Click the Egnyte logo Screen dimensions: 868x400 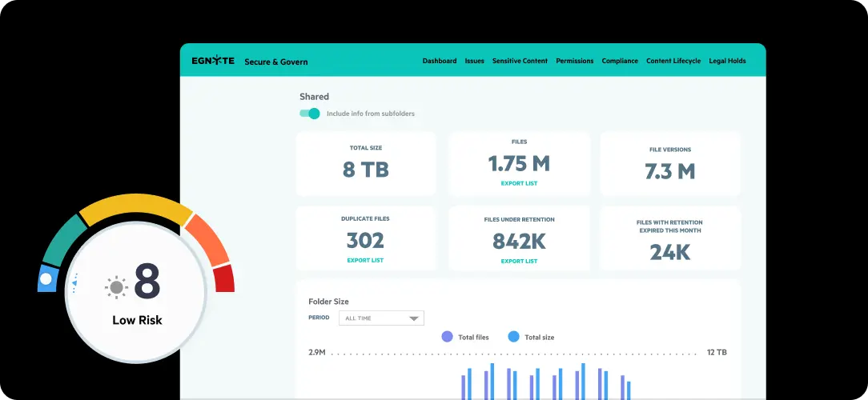point(213,61)
